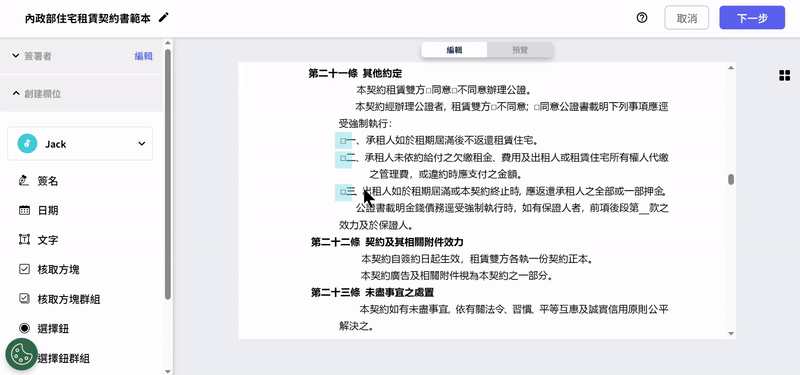Click the 日期 field label
The image size is (800, 375).
pos(47,210)
